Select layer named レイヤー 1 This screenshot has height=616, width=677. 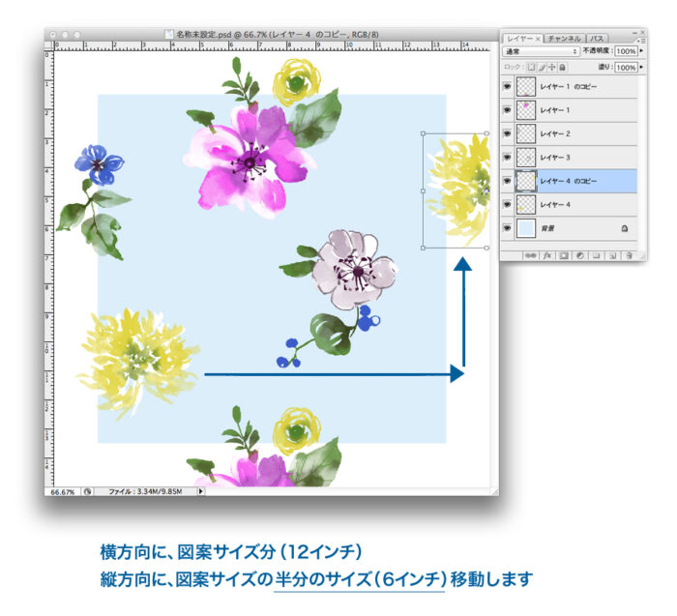(x=555, y=110)
